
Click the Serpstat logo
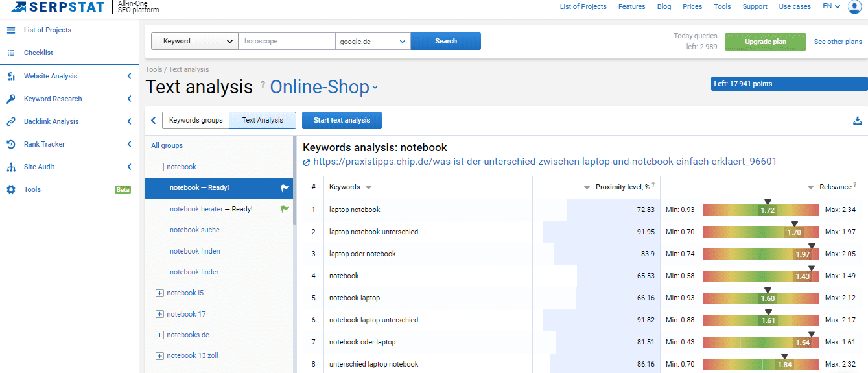pos(57,7)
